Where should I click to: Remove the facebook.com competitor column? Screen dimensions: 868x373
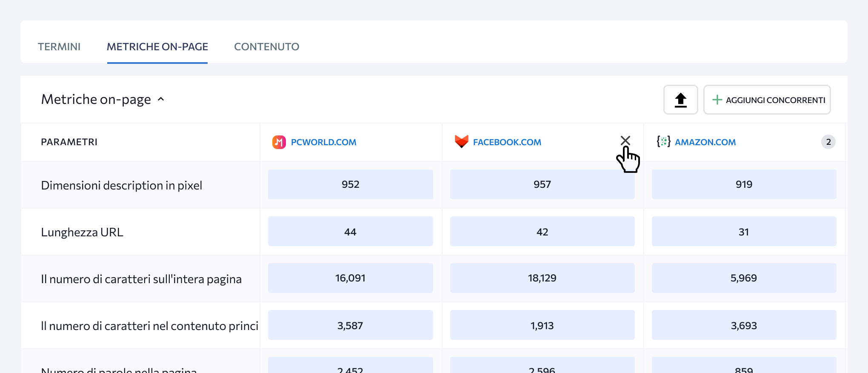625,141
